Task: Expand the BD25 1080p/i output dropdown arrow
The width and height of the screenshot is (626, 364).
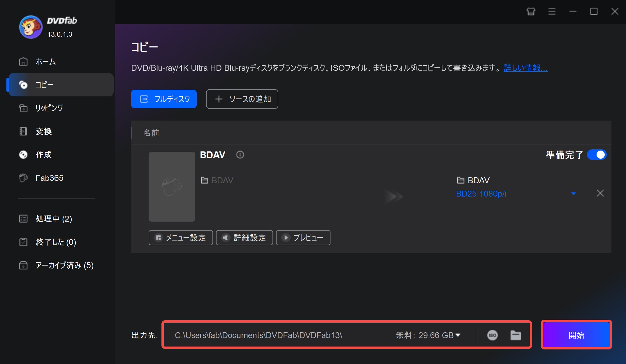Action: [574, 193]
